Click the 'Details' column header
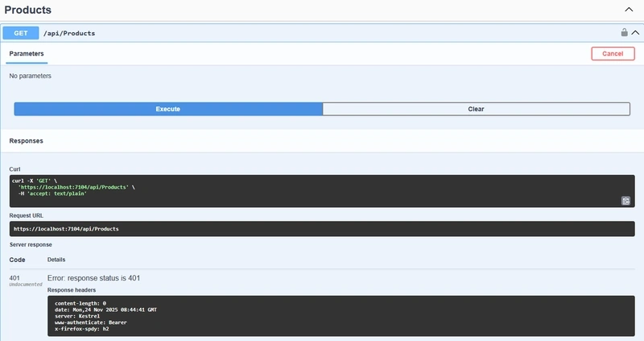Screen dimensions: 644x341 pyautogui.click(x=56, y=260)
